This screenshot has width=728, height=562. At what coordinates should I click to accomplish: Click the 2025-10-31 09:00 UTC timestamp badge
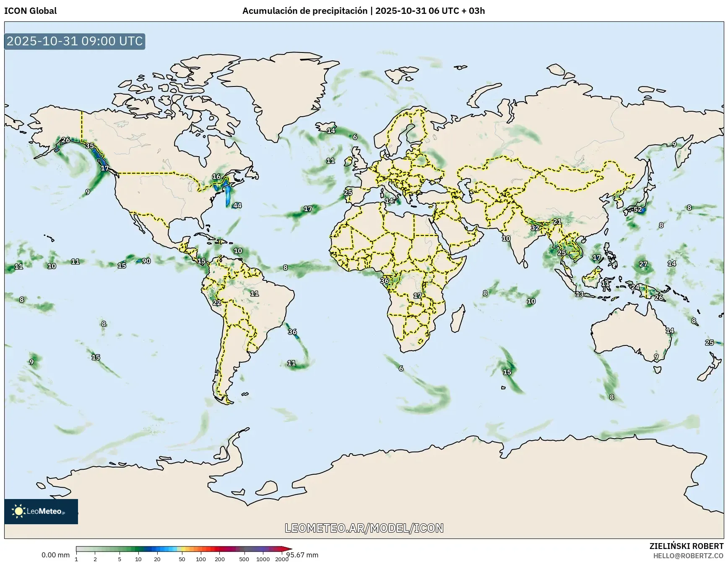[75, 41]
